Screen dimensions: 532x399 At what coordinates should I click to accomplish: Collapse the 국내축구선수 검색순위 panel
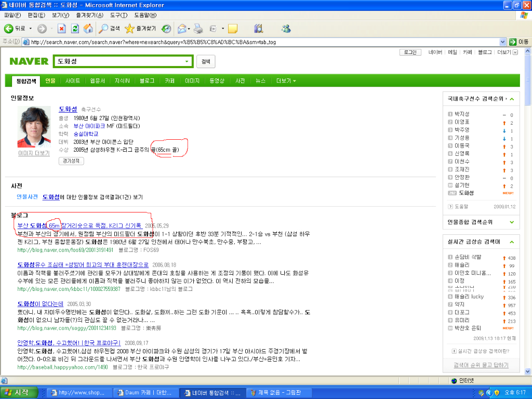coord(512,99)
